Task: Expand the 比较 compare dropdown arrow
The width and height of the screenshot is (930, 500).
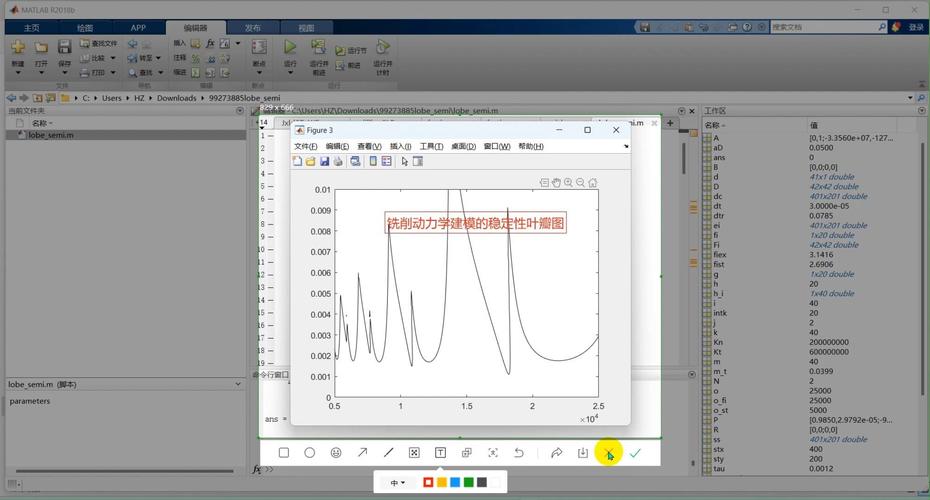Action: tap(113, 58)
